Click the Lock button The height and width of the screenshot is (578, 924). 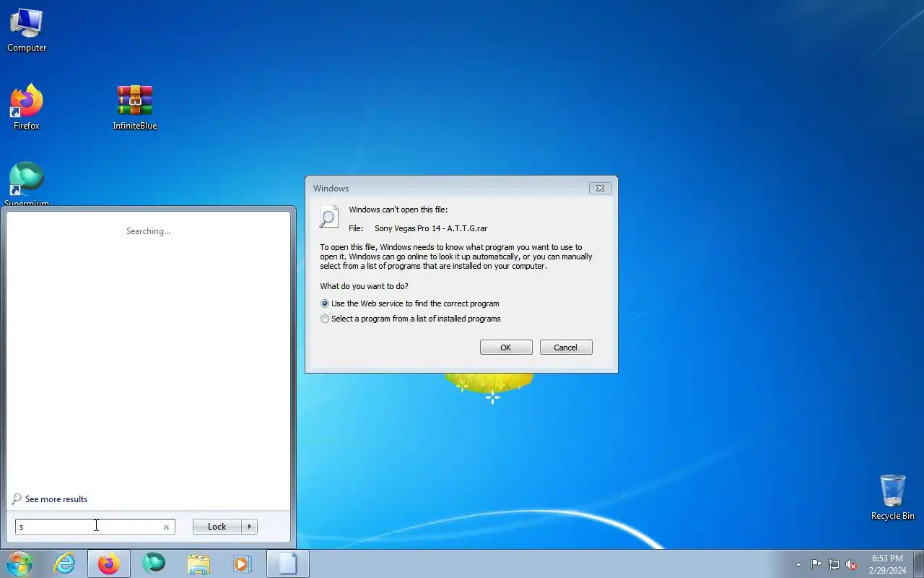pyautogui.click(x=217, y=527)
